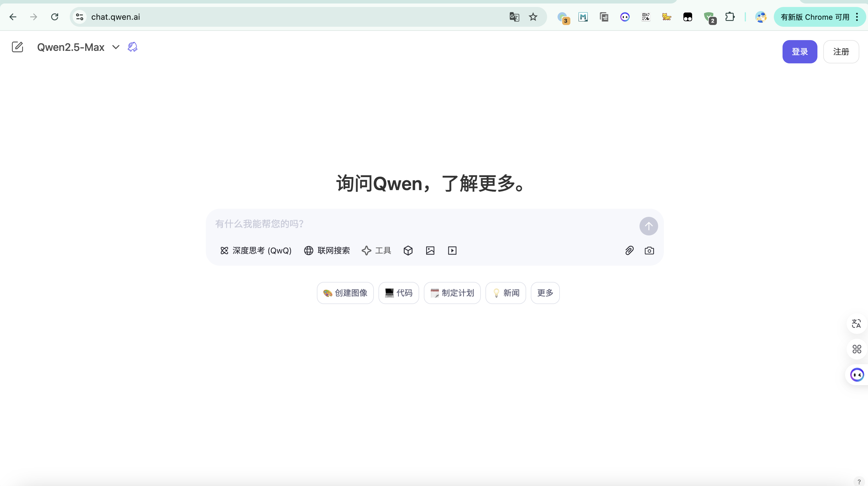
Task: Choose the 创建图像 suggestion chip
Action: click(x=345, y=293)
